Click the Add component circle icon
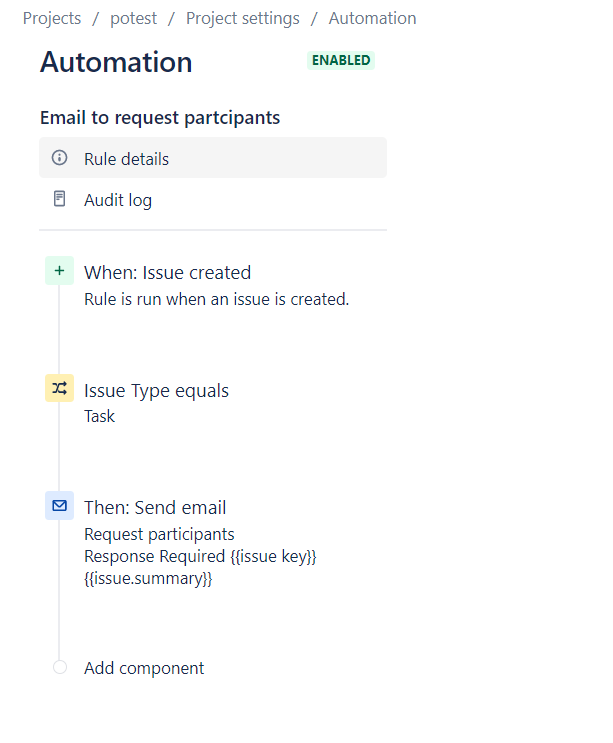The image size is (613, 743). [60, 667]
